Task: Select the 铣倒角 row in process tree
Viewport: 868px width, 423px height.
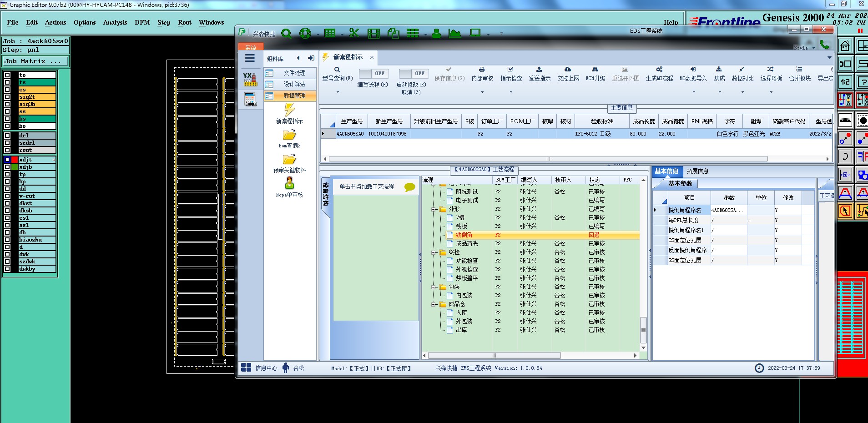Action: (x=531, y=235)
